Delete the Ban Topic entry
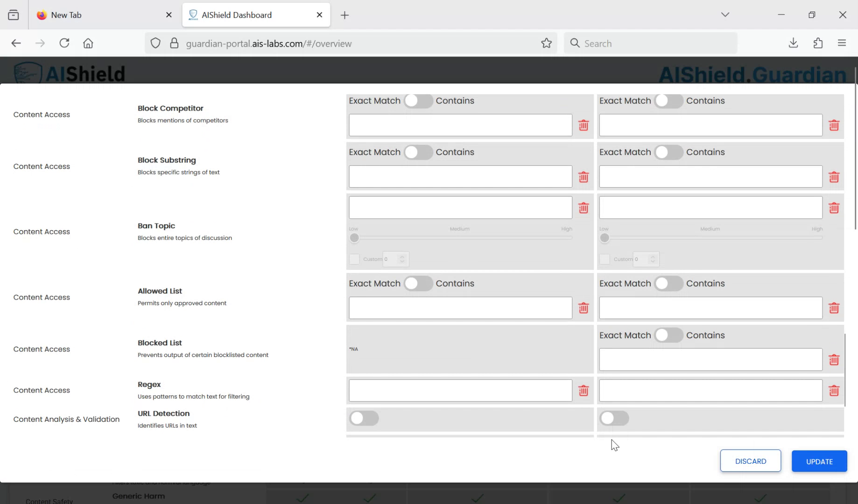 click(583, 208)
